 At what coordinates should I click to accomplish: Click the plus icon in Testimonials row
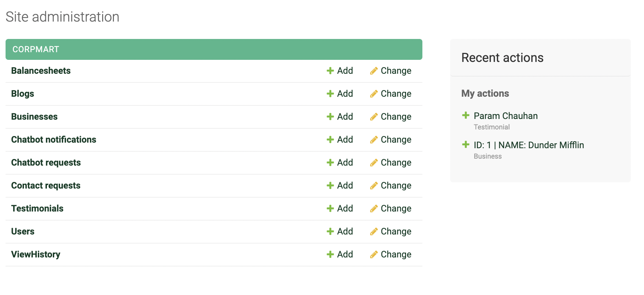pyautogui.click(x=330, y=209)
